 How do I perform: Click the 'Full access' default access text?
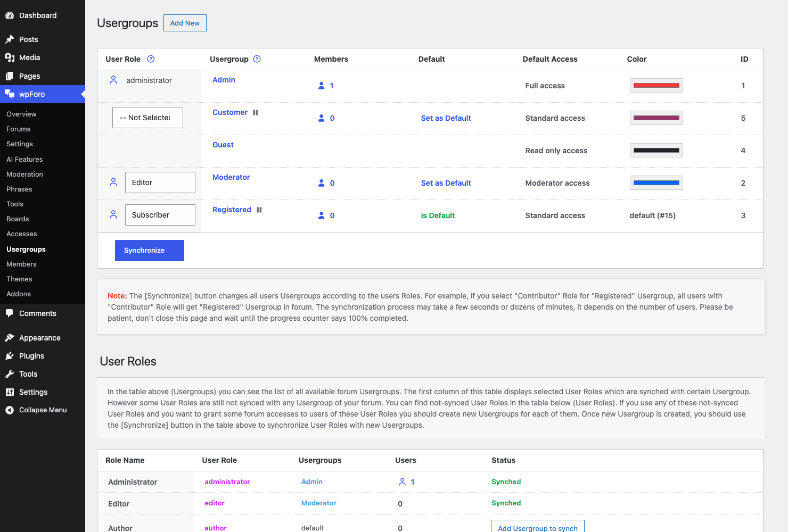pos(545,86)
